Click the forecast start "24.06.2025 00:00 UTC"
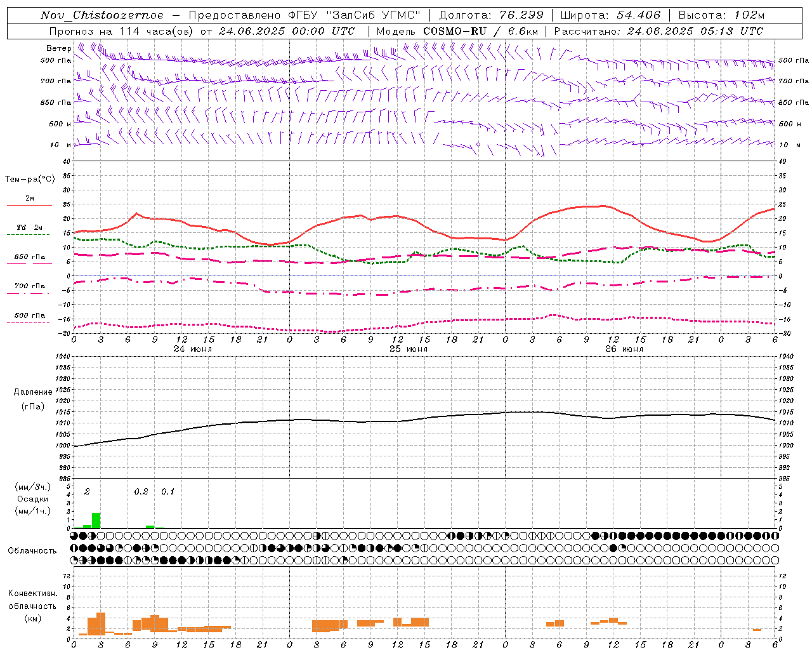This screenshot has height=650, width=812. click(287, 31)
